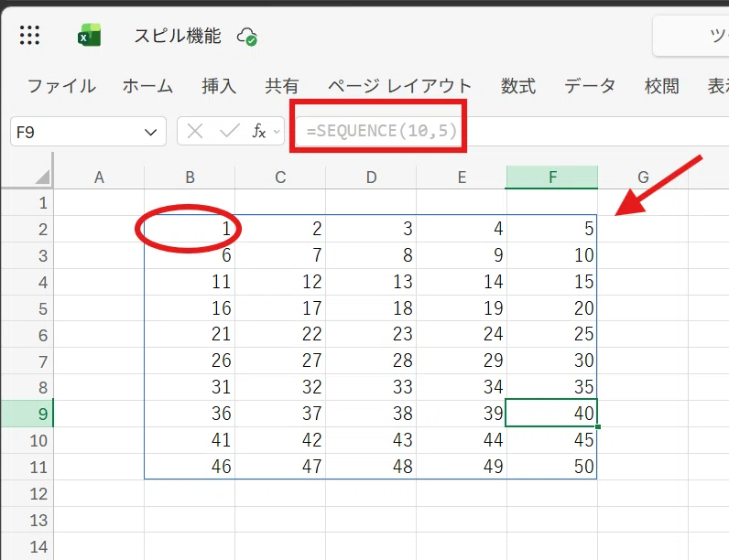Click cell containing 38
Viewport: 729px width, 560px height.
pyautogui.click(x=371, y=414)
